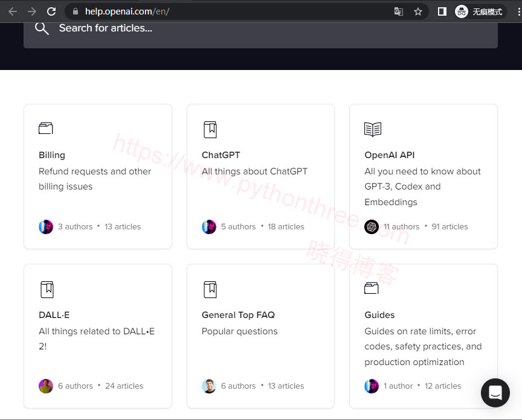Click the Guides folder icon
The width and height of the screenshot is (522, 420).
(x=371, y=288)
